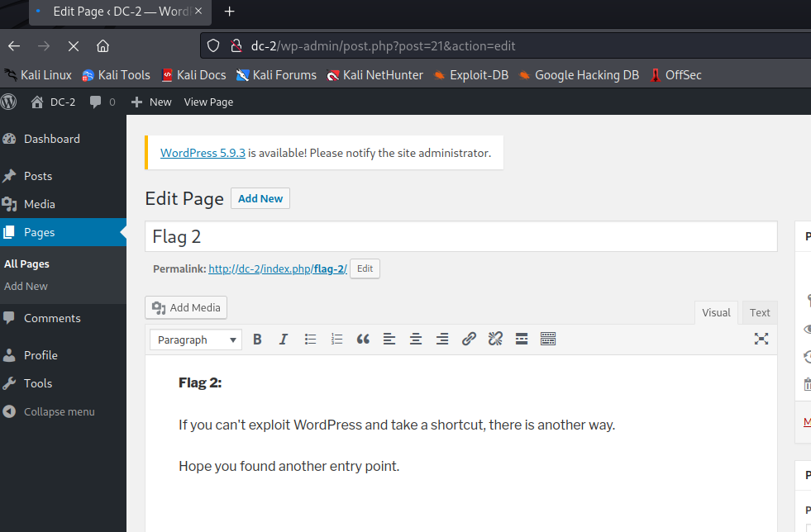
Task: Click the Add Media button
Action: click(186, 307)
